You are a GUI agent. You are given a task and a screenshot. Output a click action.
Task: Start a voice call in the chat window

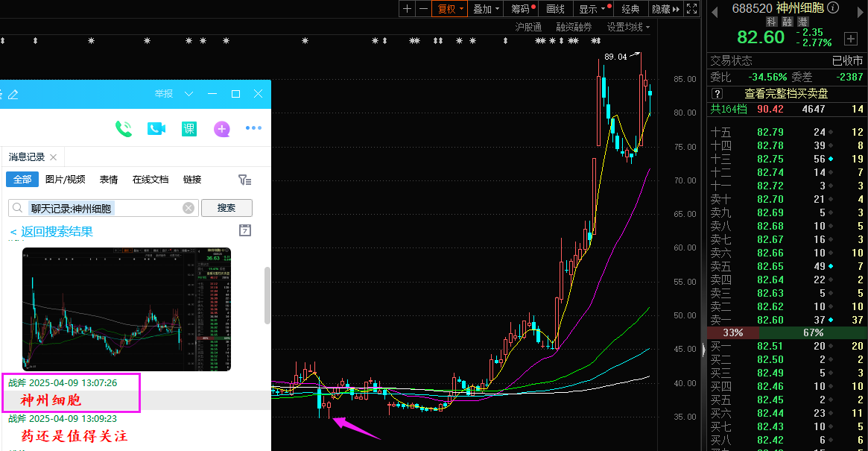(124, 128)
